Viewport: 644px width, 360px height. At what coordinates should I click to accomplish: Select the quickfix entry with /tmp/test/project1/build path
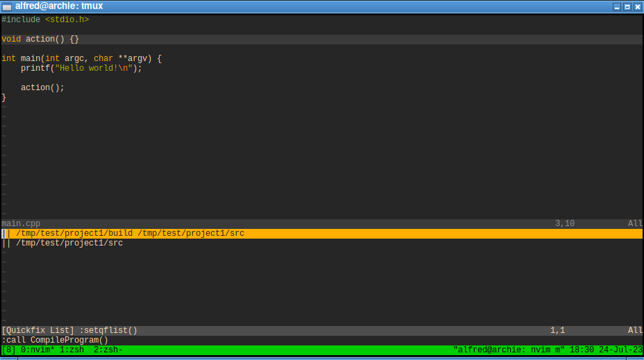(x=322, y=233)
